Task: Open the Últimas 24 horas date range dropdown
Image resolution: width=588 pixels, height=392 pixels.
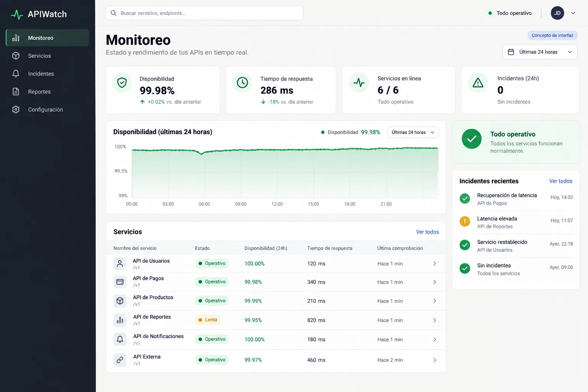Action: point(540,52)
